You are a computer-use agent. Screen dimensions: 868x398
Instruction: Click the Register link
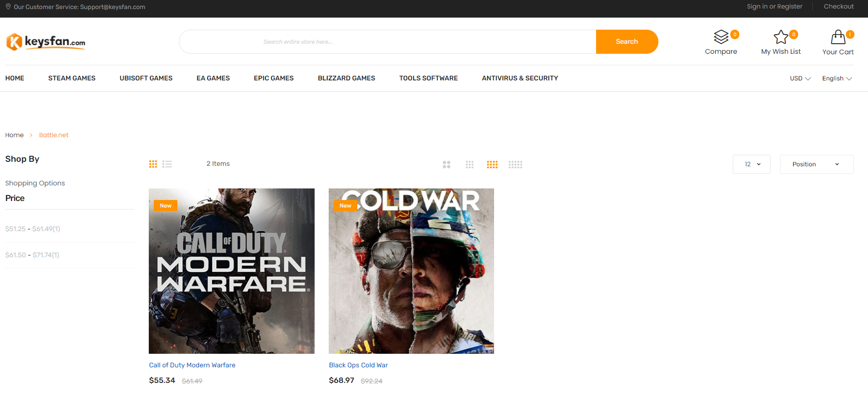(x=790, y=7)
